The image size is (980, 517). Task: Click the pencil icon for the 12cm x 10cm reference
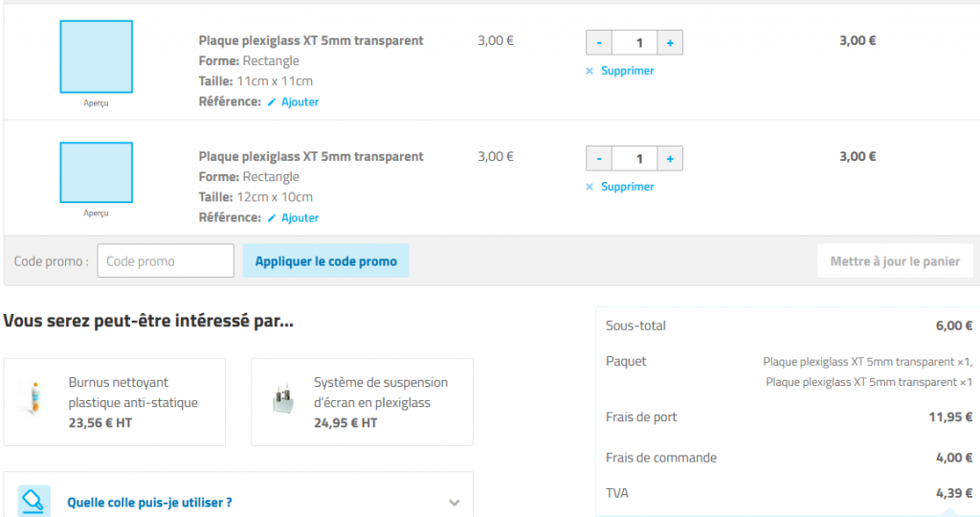click(272, 218)
